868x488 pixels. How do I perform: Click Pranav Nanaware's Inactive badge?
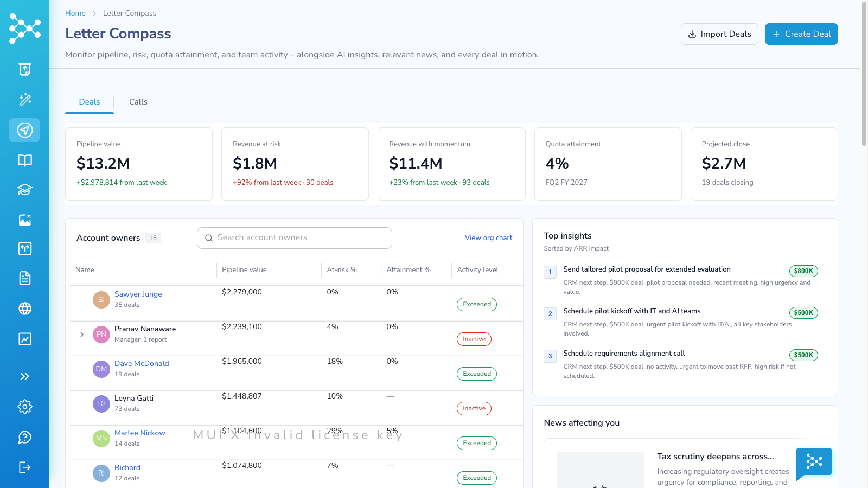click(474, 339)
